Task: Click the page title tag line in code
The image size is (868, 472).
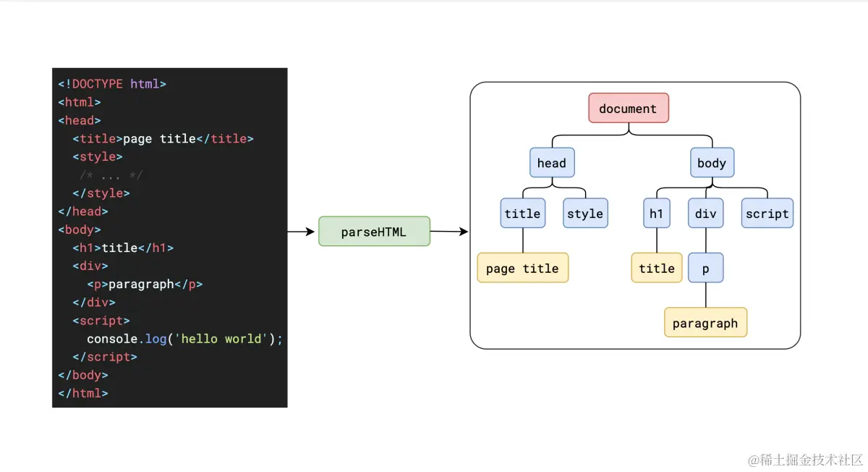Action: [163, 138]
